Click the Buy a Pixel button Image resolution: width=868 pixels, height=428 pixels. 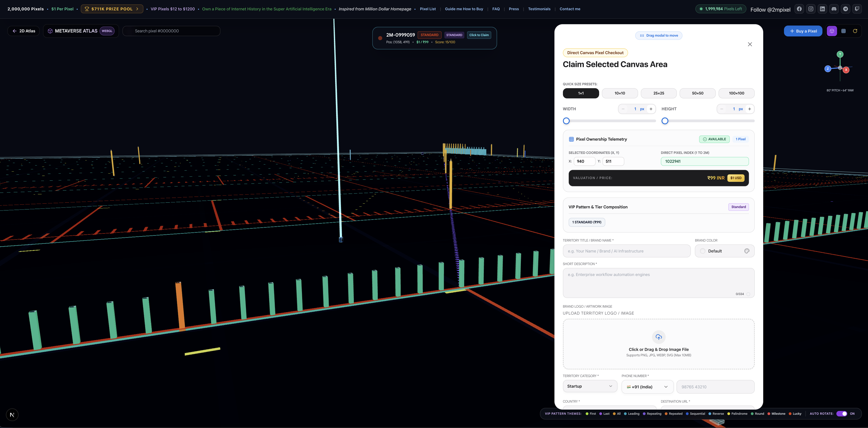tap(803, 31)
